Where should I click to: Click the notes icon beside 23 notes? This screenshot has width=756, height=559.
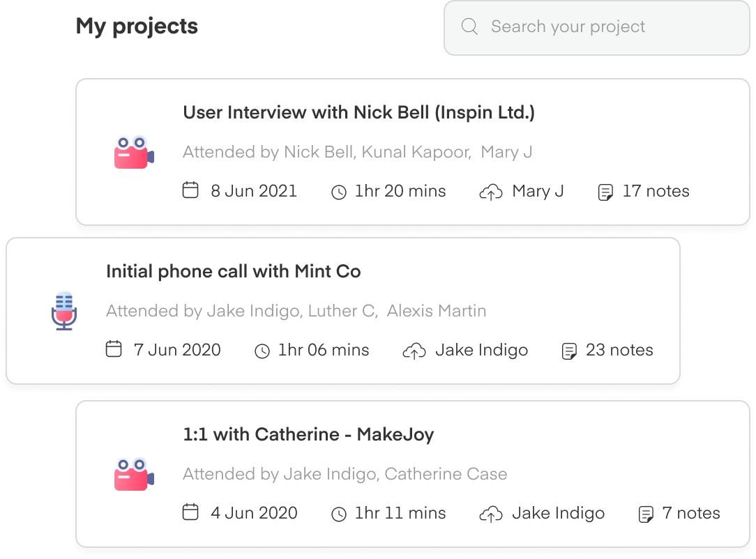[569, 351]
